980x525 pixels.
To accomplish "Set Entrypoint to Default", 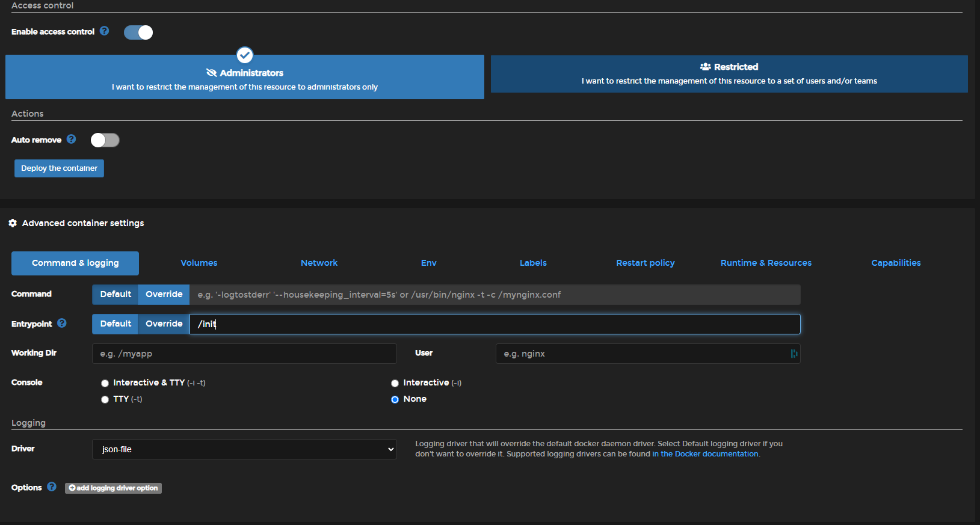I will pos(116,324).
